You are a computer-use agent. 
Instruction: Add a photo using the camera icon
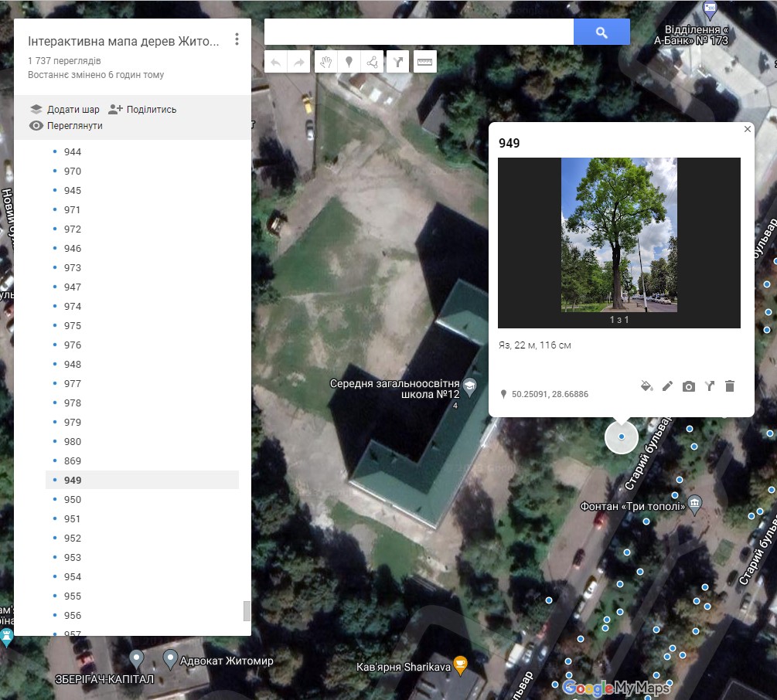point(689,386)
